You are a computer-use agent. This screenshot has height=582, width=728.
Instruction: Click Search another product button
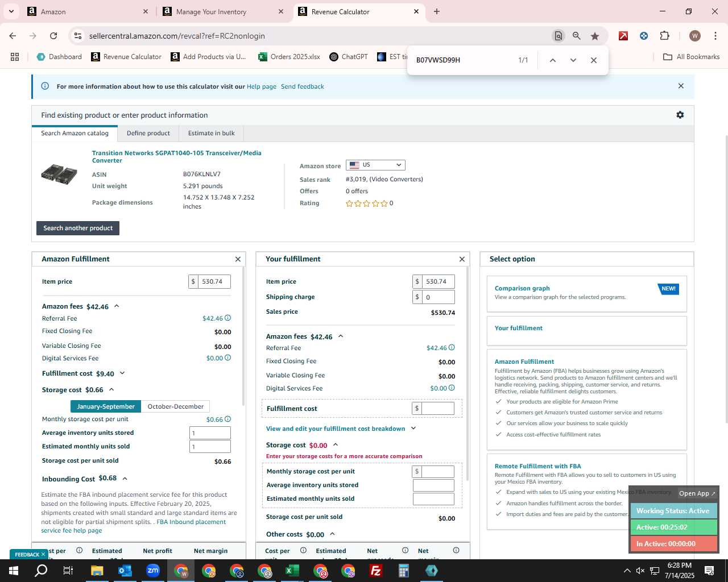pos(78,228)
